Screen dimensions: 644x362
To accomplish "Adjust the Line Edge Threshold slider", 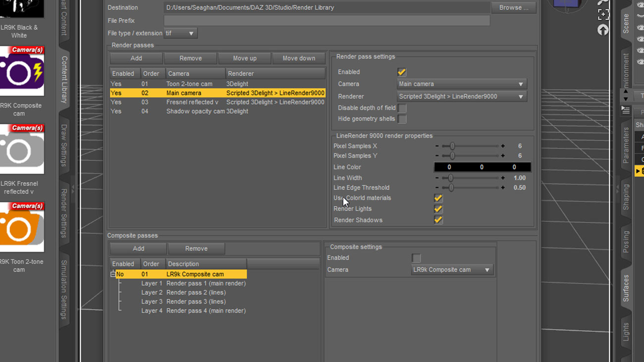I will [470, 188].
